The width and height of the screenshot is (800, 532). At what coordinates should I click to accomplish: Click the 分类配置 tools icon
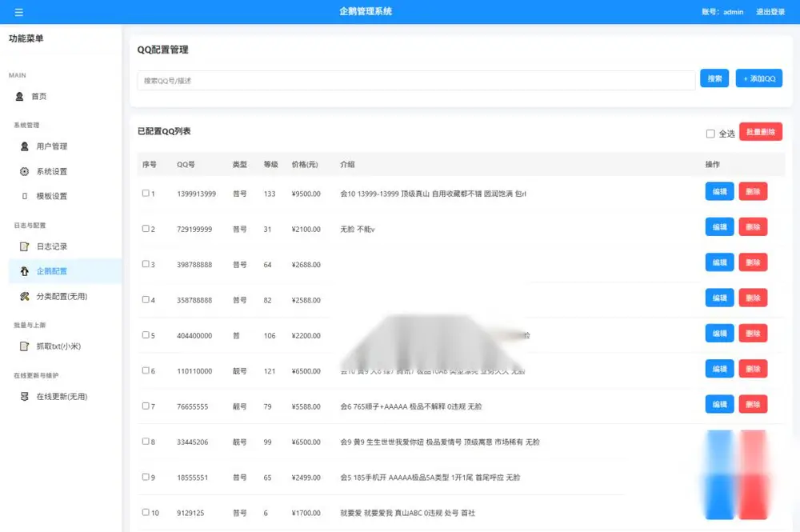tap(24, 296)
